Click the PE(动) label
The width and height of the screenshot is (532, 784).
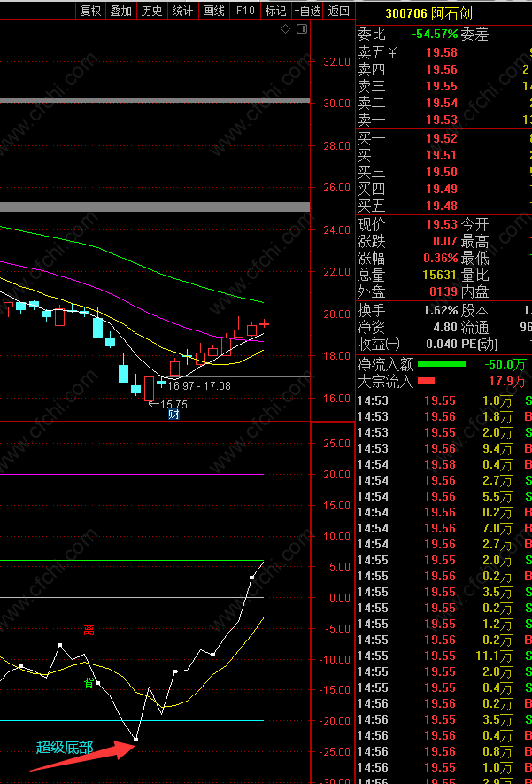coord(479,344)
